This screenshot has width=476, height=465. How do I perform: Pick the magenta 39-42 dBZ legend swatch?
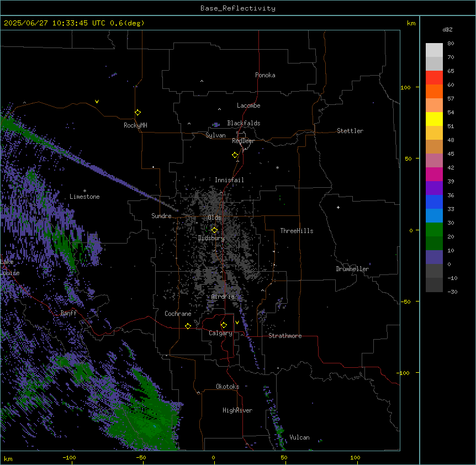click(x=434, y=174)
